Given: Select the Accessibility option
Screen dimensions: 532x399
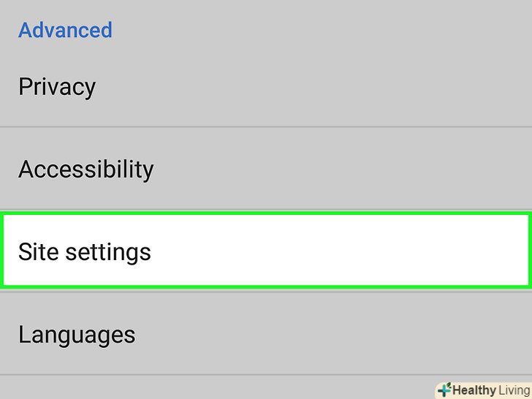Looking at the screenshot, I should [x=86, y=170].
